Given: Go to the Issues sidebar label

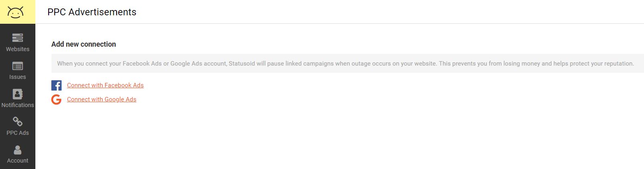Looking at the screenshot, I should click(x=18, y=77).
